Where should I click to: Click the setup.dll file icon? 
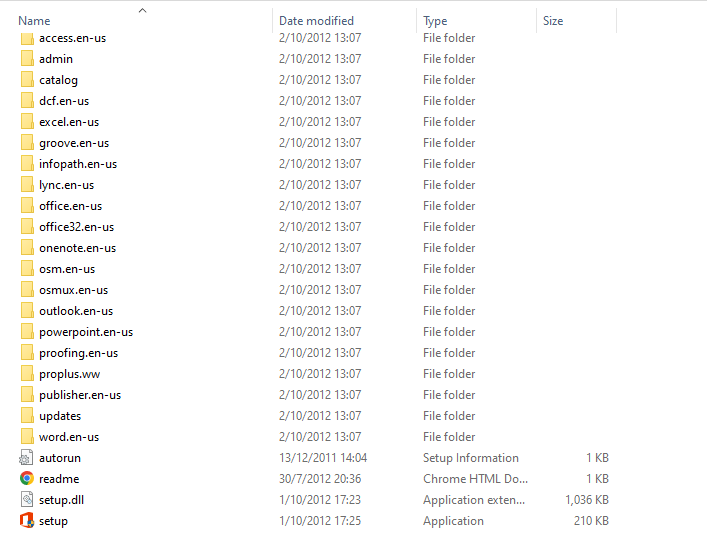(x=27, y=499)
